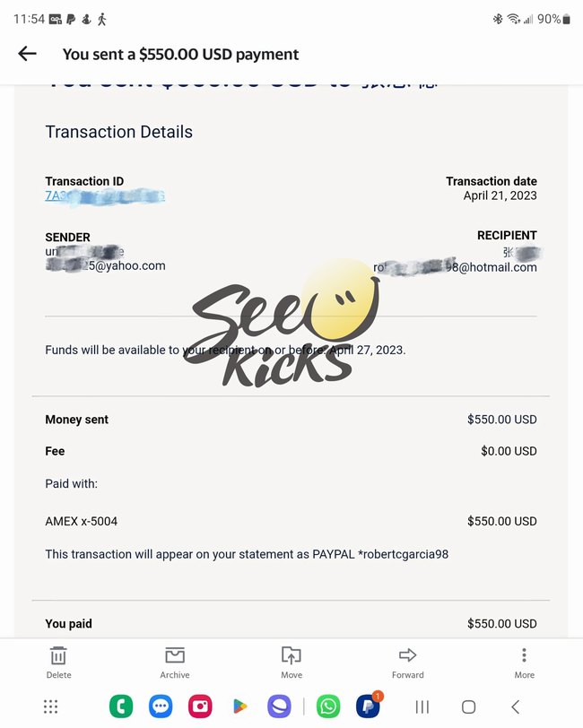This screenshot has height=728, width=583.
Task: Open the app drawer grid
Action: click(51, 706)
